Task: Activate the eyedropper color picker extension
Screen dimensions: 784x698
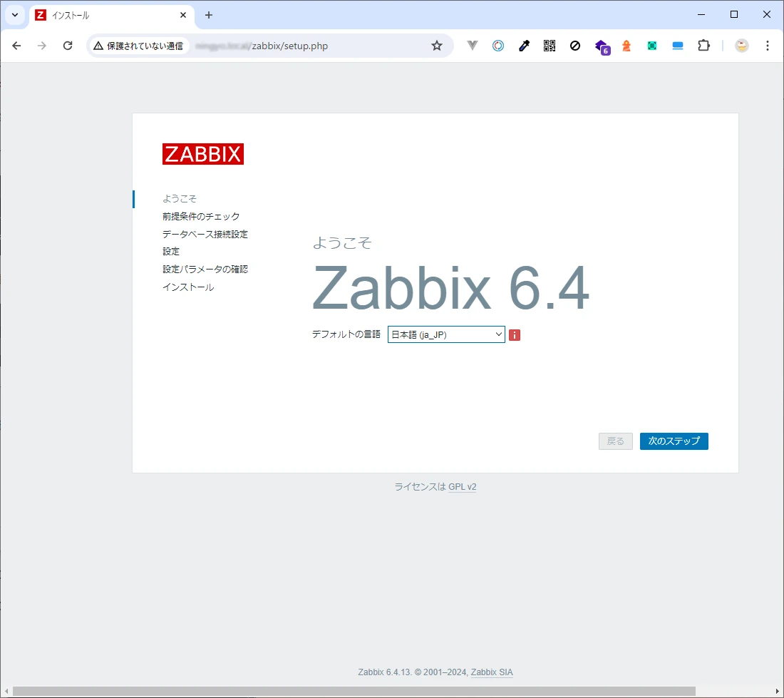Action: pyautogui.click(x=524, y=46)
